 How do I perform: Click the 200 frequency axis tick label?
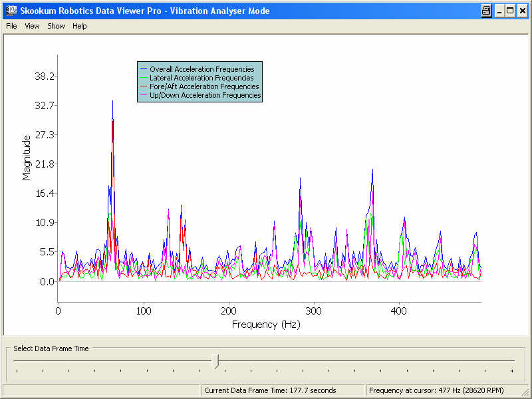(x=229, y=311)
